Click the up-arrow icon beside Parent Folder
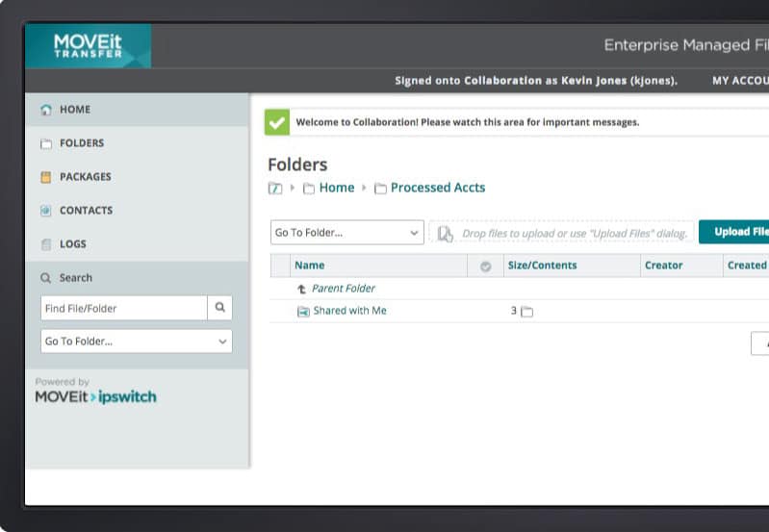 coord(301,289)
